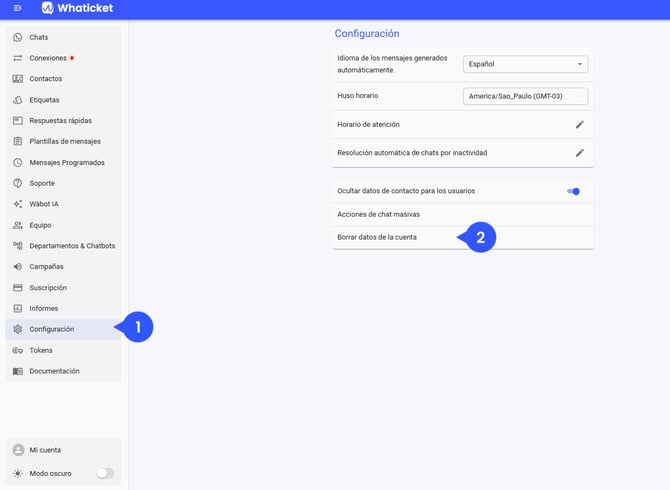Image resolution: width=670 pixels, height=490 pixels.
Task: Select Wabot IA menu item
Action: [64, 204]
